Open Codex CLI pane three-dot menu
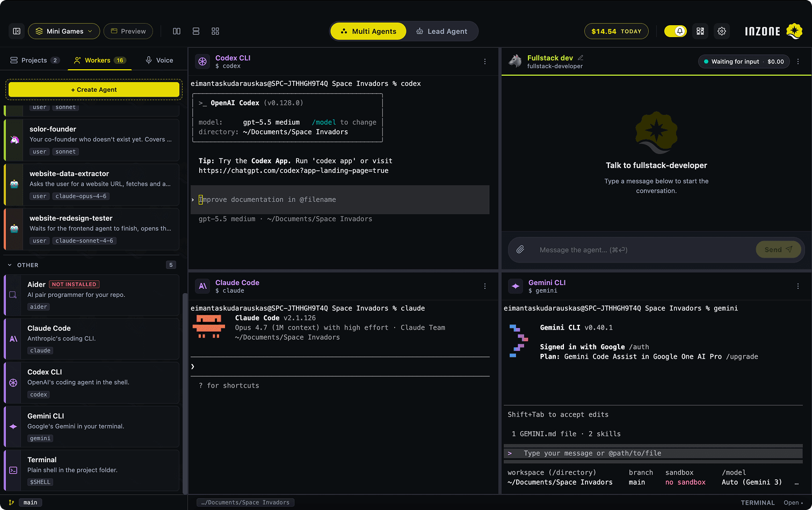 [485, 62]
